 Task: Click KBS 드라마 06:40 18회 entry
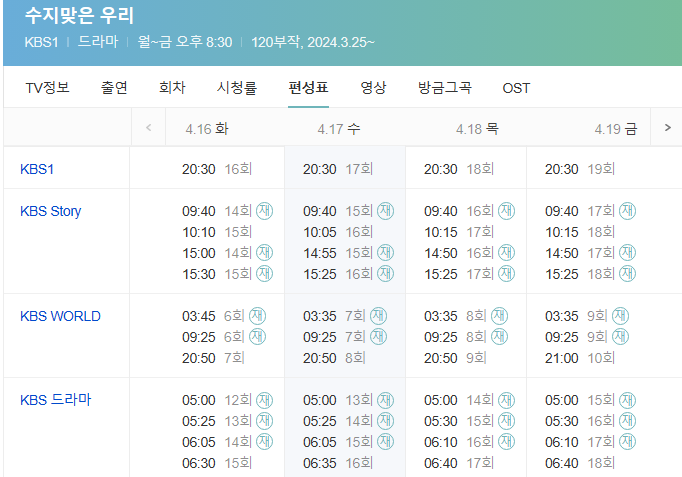click(x=580, y=463)
